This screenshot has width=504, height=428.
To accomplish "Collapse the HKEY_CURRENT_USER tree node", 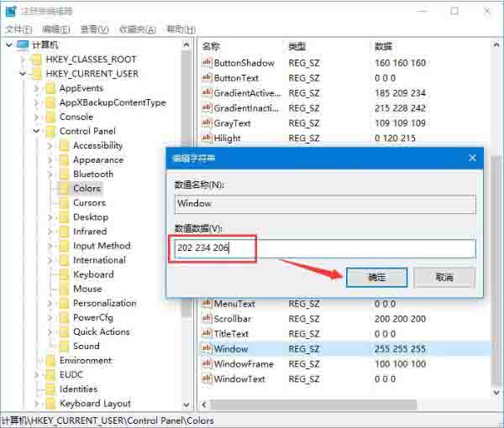I will click(x=23, y=74).
